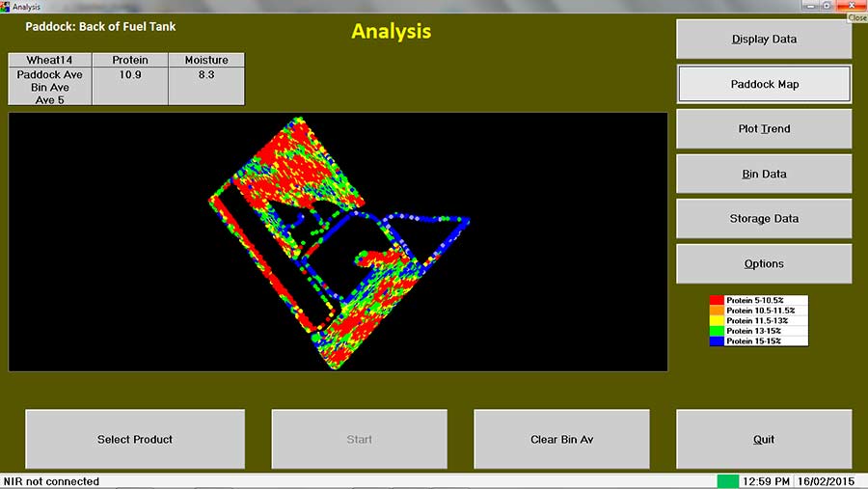Show the Bin Data screen
Image resolution: width=868 pixels, height=489 pixels.
click(x=764, y=174)
